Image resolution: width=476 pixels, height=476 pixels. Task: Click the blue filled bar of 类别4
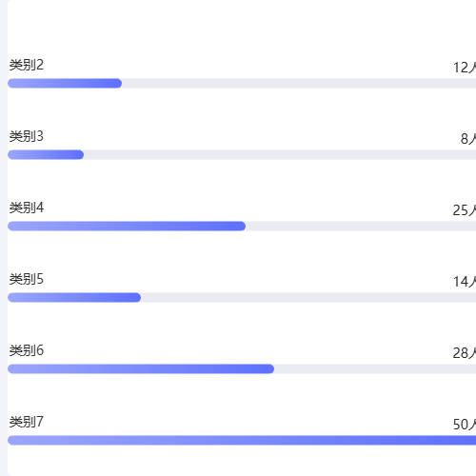pyautogui.click(x=127, y=226)
